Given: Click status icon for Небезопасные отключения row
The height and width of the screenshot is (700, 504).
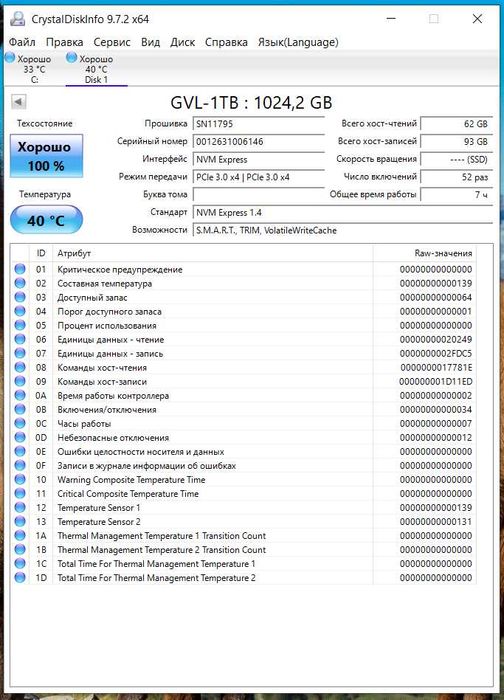Looking at the screenshot, I should click(x=20, y=437).
